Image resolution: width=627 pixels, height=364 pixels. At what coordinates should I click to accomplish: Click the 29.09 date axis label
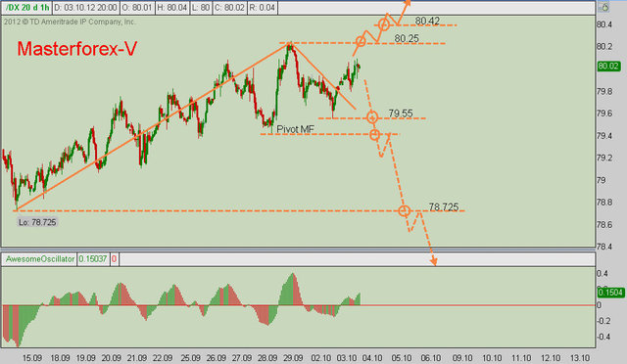292,358
